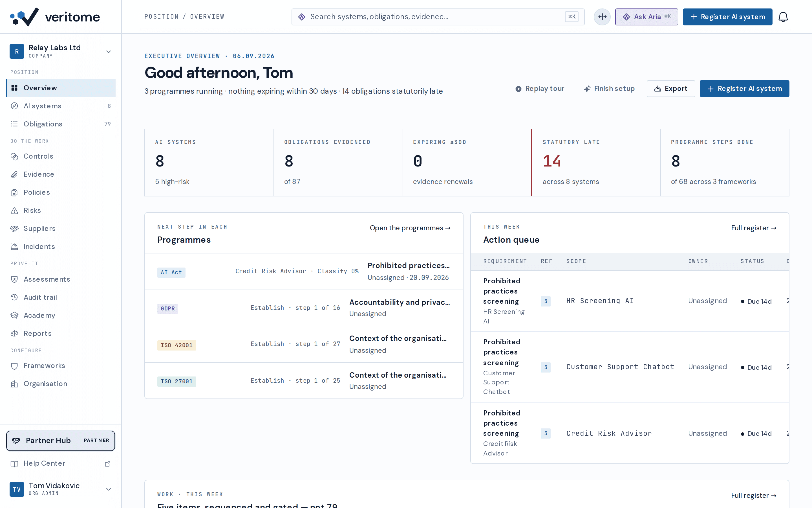Click the Frameworks shield icon
The width and height of the screenshot is (812, 508).
pos(14,366)
